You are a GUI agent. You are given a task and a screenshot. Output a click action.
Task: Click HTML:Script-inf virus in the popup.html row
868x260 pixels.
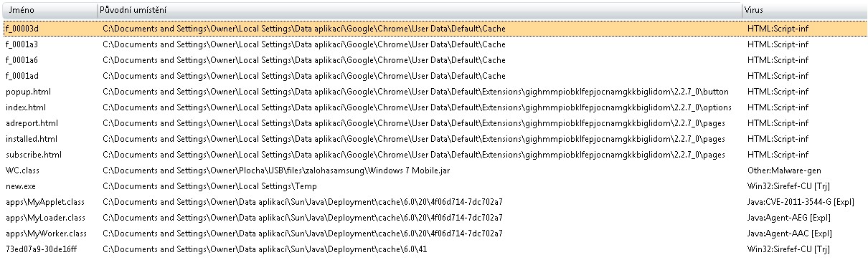tap(778, 92)
